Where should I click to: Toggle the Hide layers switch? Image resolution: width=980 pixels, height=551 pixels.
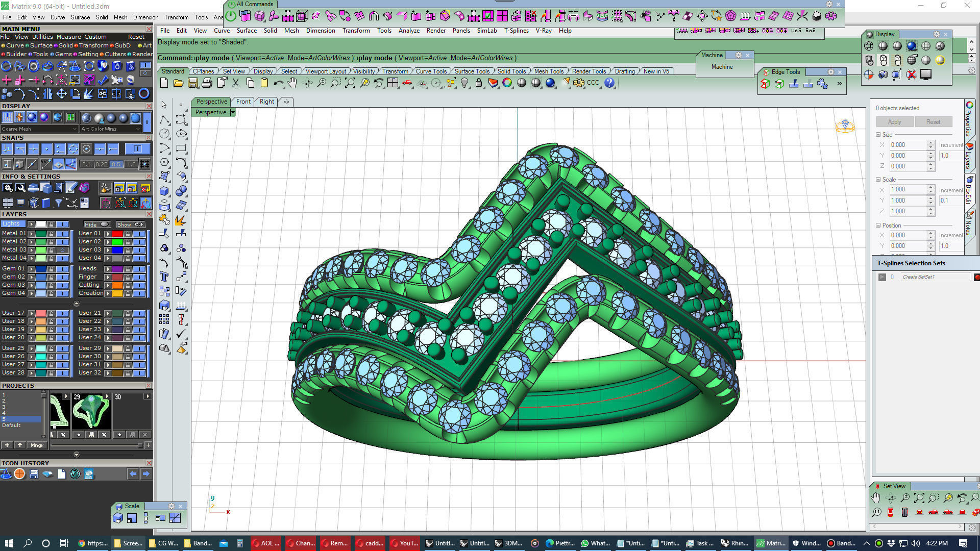click(97, 224)
